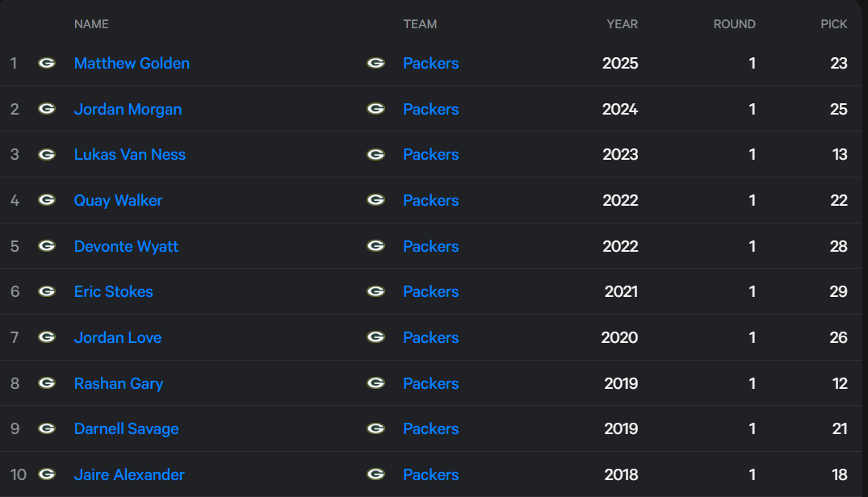Viewport: 868px width, 497px height.
Task: Open Packers team link in Rashan Gary row
Action: [x=430, y=383]
